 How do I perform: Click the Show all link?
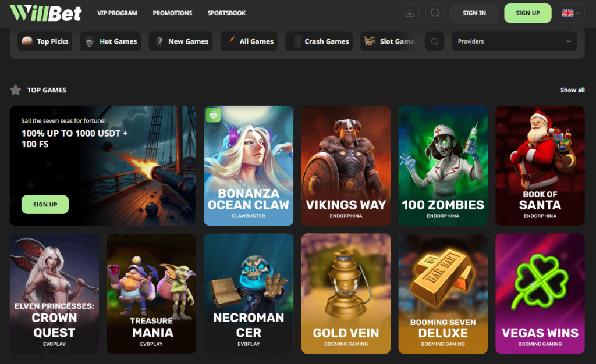(573, 90)
